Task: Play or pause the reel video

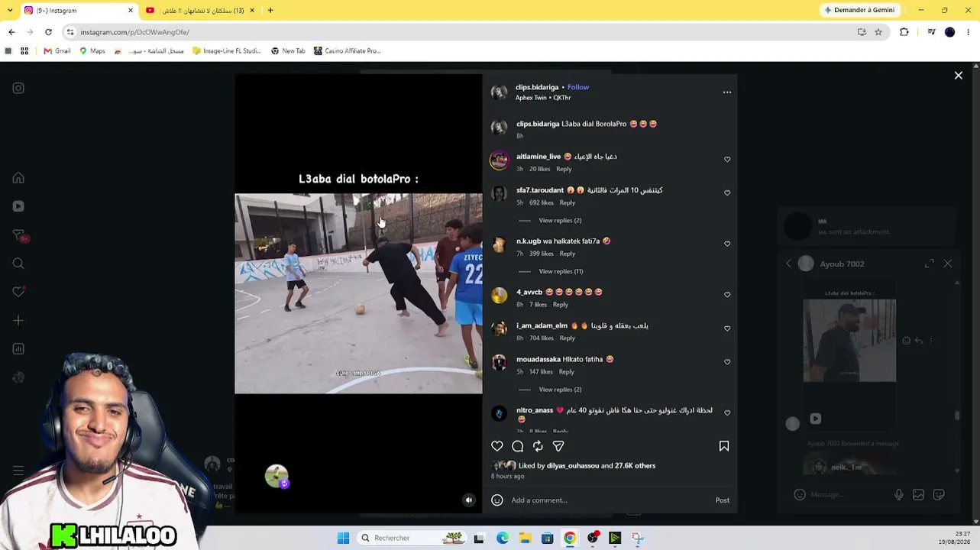Action: tap(358, 293)
